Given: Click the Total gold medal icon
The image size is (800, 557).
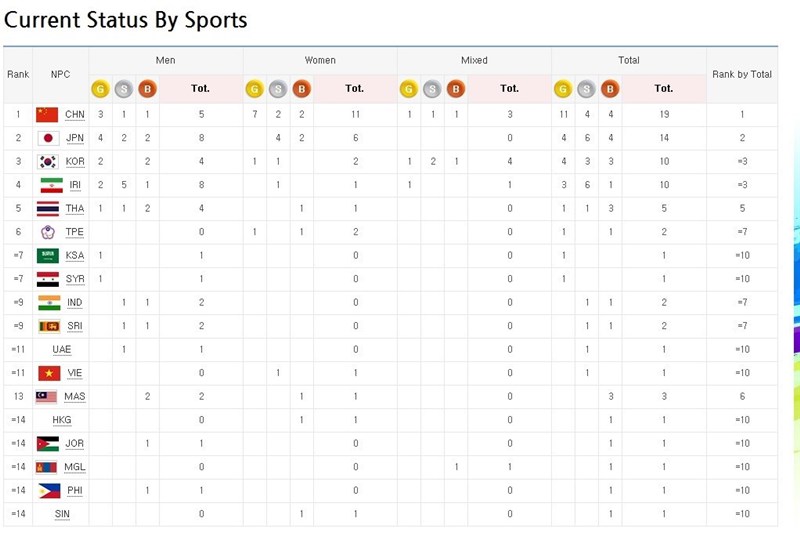Looking at the screenshot, I should point(564,89).
